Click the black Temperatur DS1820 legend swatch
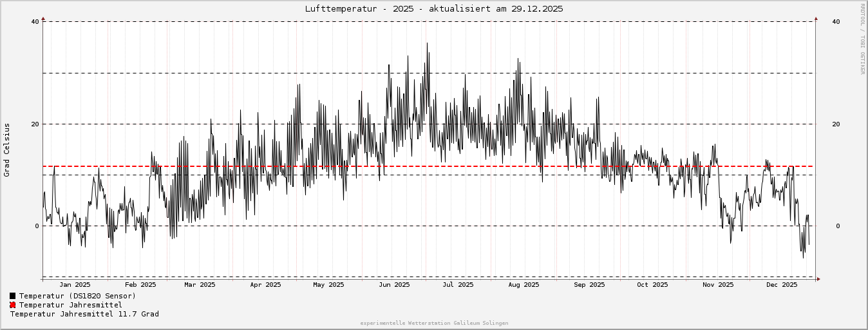 (x=12, y=296)
